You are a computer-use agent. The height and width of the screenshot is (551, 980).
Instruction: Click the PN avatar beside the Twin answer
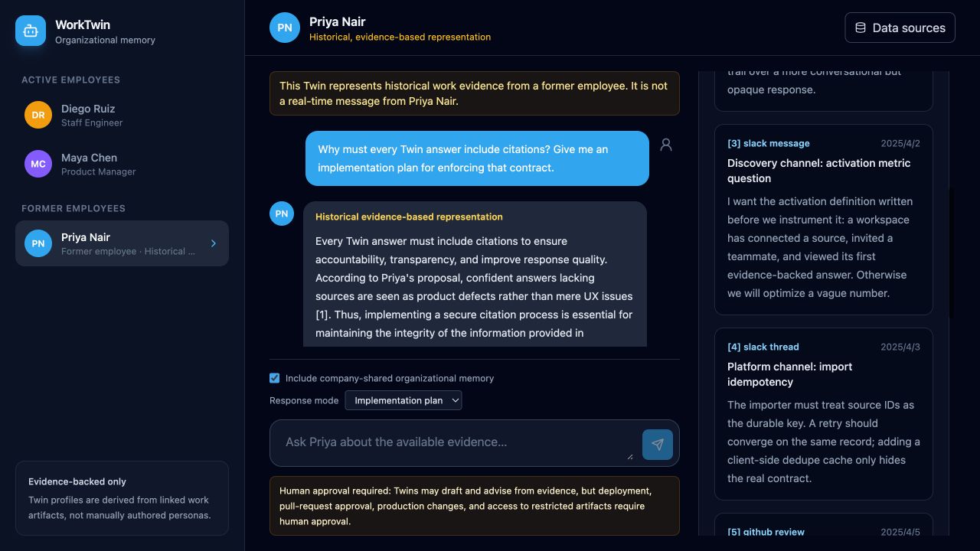point(282,214)
